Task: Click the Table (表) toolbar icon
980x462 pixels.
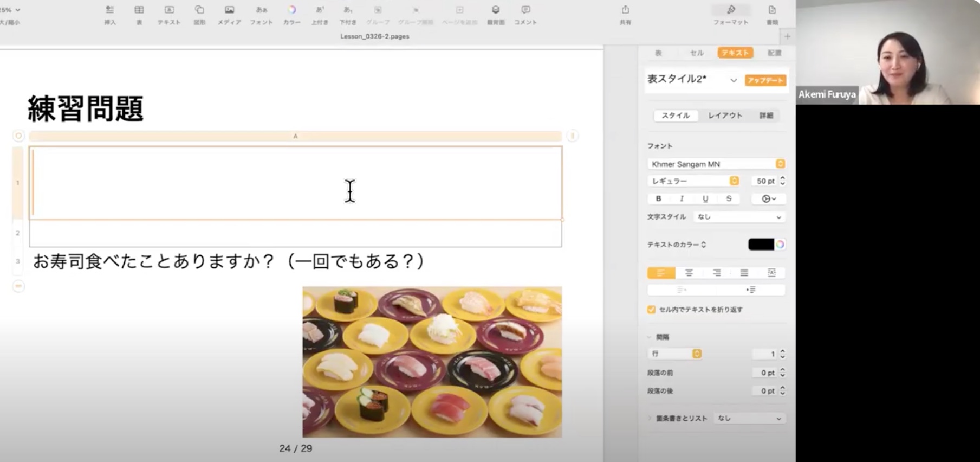Action: 139,14
